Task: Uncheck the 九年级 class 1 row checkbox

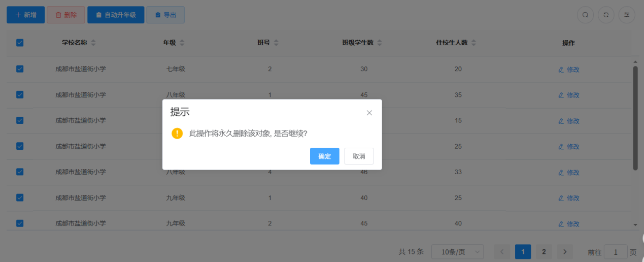Action: click(x=20, y=198)
